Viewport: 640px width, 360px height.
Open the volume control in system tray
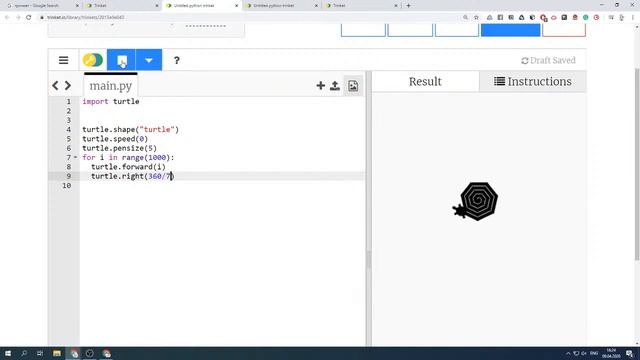584,353
